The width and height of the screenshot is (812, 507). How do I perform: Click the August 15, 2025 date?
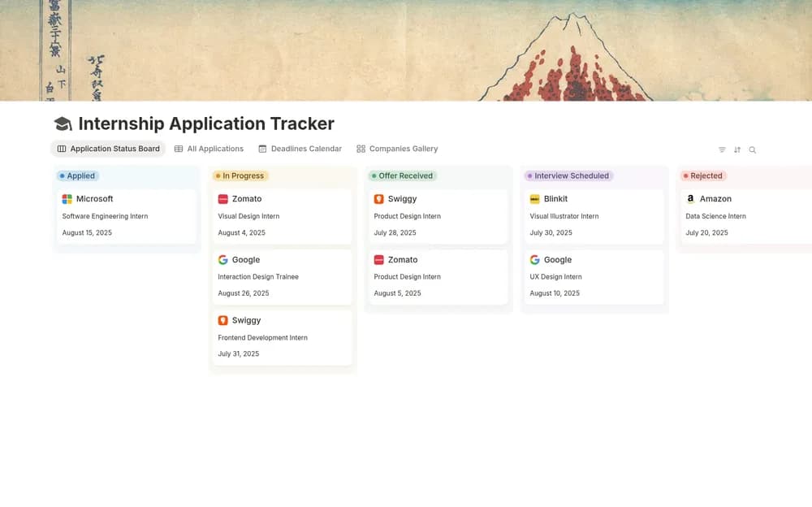pyautogui.click(x=87, y=232)
